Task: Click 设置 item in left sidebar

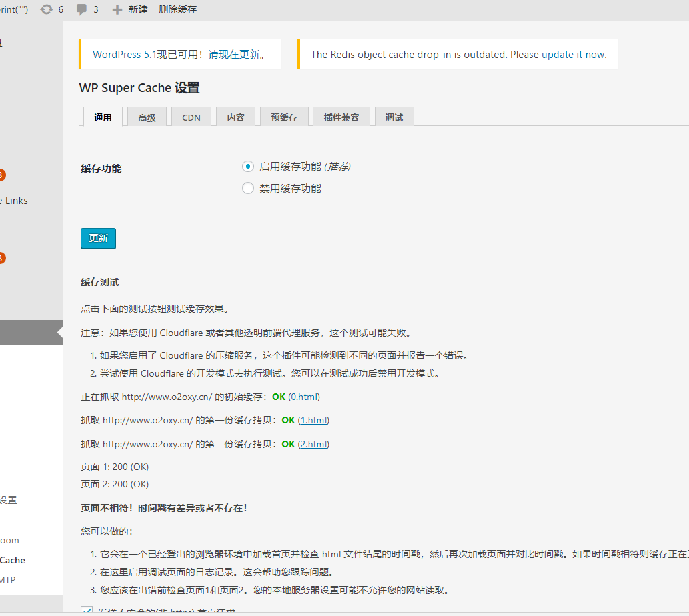Action: pyautogui.click(x=9, y=499)
